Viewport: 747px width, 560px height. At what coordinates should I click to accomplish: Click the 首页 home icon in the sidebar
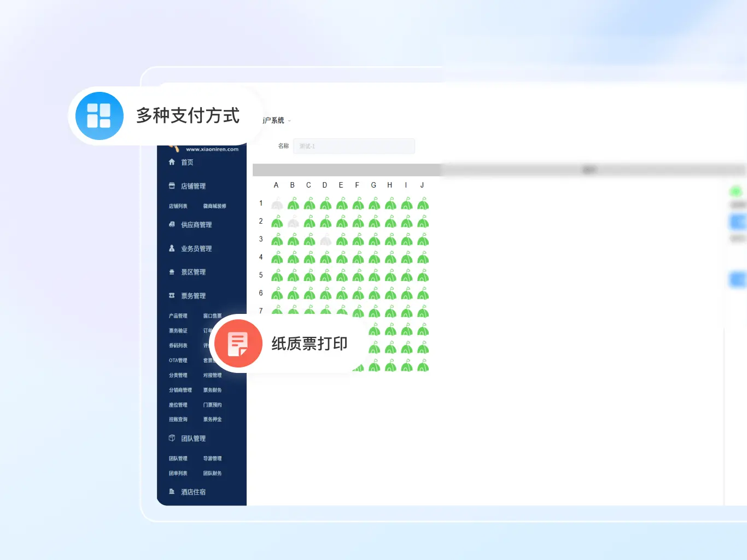pos(172,162)
